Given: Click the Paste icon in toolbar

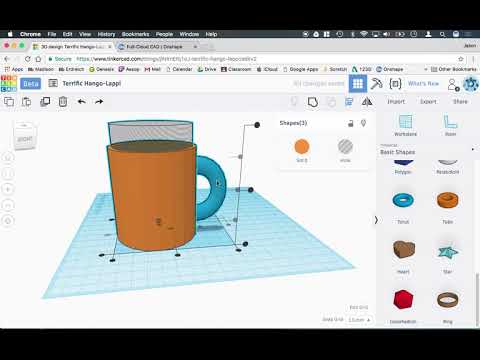Looking at the screenshot, I should tap(27, 101).
